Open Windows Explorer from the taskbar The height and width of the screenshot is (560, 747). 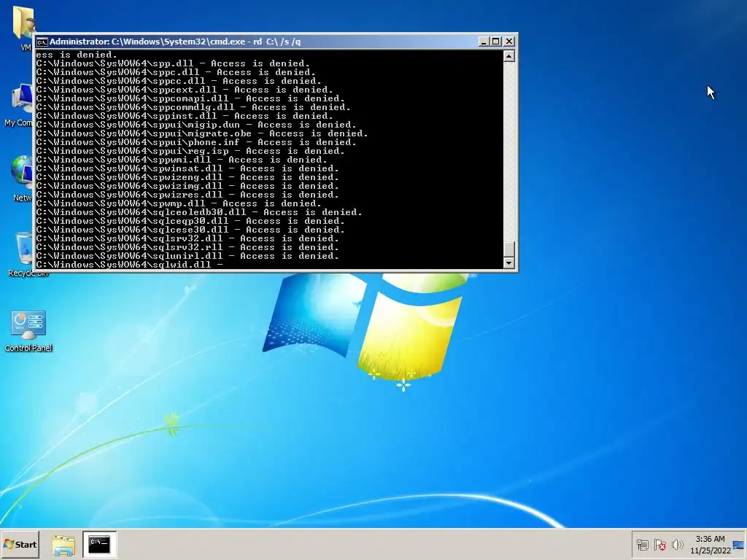(x=63, y=545)
